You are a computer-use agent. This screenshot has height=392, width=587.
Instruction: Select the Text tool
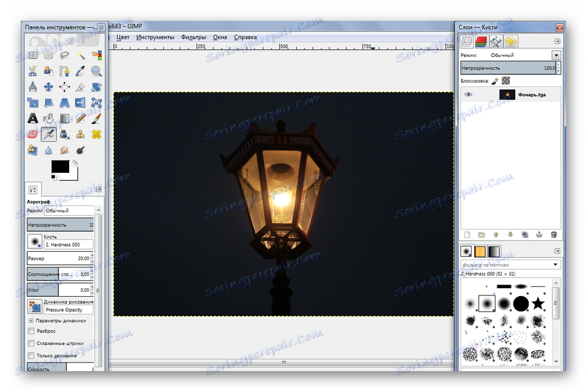pos(33,119)
